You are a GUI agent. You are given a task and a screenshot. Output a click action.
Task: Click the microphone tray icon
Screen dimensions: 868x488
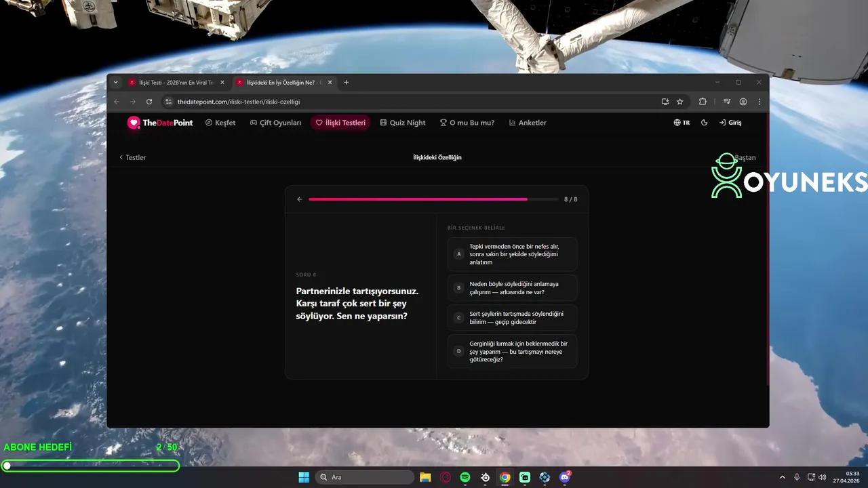(x=797, y=477)
